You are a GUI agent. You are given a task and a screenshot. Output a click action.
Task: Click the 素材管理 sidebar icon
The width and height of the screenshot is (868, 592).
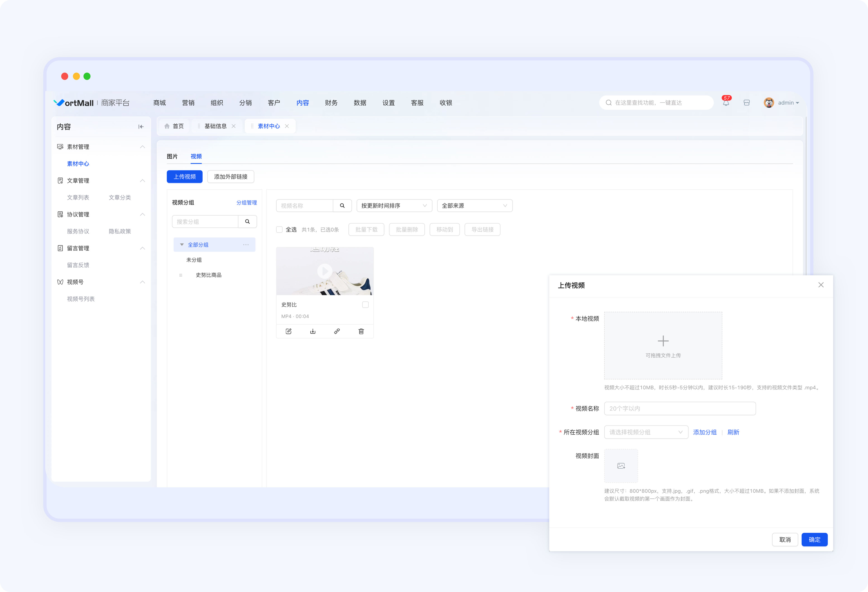tap(60, 147)
